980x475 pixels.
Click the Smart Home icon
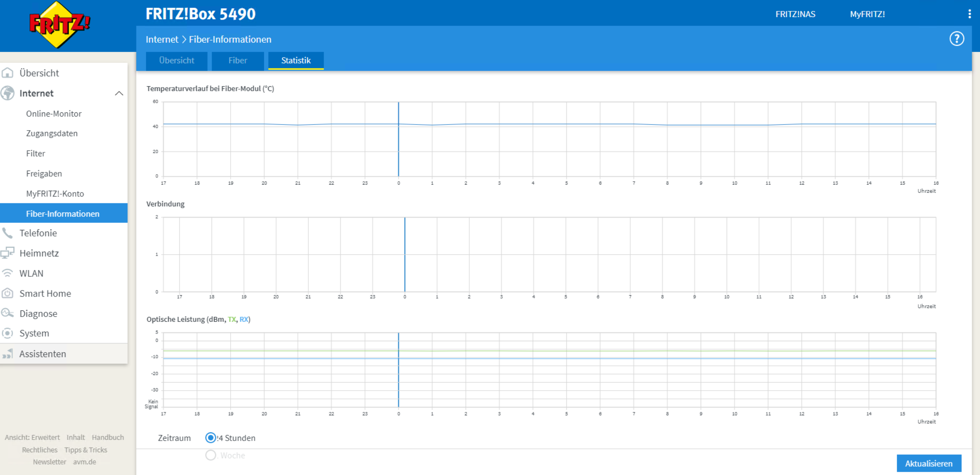[7, 293]
